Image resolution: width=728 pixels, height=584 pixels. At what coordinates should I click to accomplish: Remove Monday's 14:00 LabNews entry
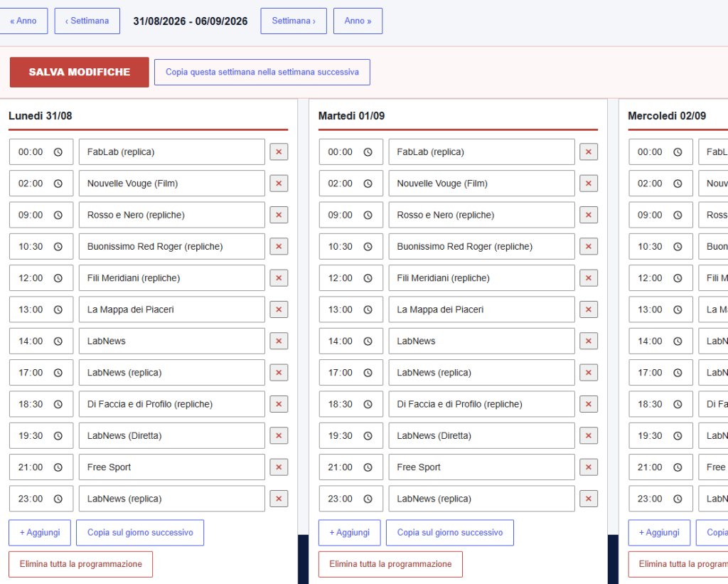coord(279,341)
